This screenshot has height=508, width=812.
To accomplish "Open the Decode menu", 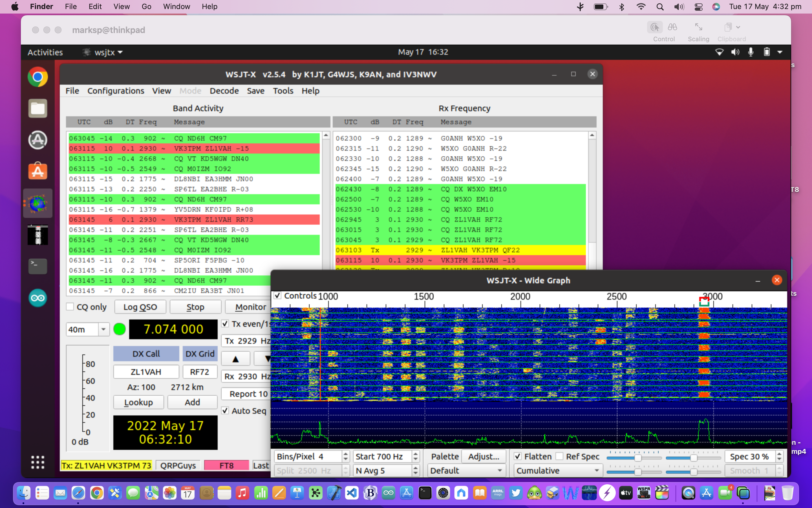I will click(x=224, y=91).
